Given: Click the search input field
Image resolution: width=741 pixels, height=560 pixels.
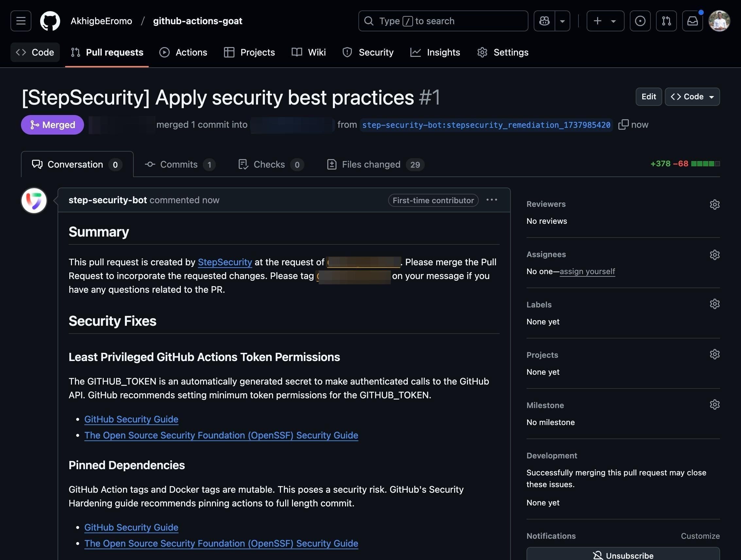Looking at the screenshot, I should click(x=443, y=21).
